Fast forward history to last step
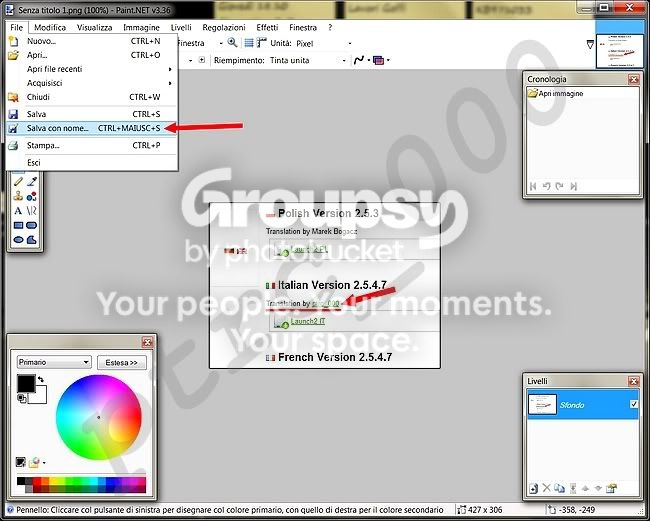650x521 pixels. pos(573,187)
